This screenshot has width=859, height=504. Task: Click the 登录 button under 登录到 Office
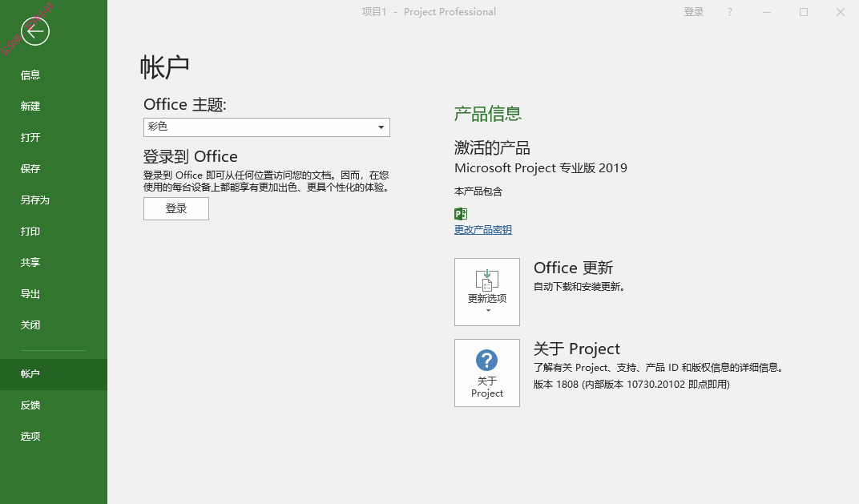click(175, 208)
